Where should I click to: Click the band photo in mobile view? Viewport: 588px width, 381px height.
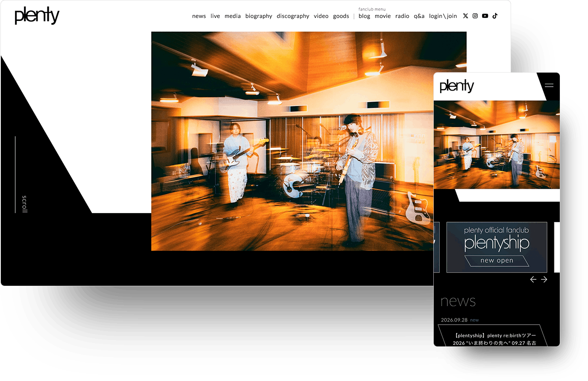[x=497, y=145]
